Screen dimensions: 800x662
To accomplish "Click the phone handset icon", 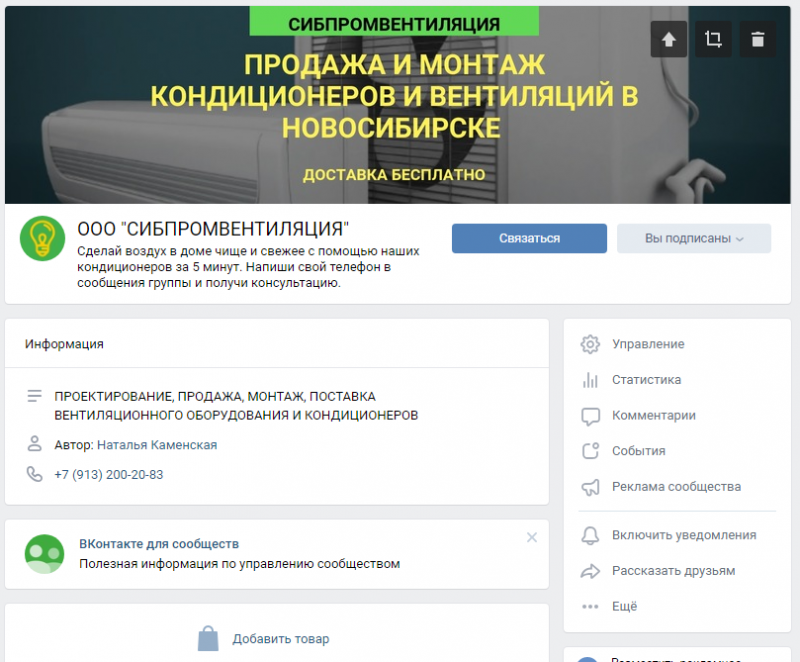I will [x=35, y=474].
